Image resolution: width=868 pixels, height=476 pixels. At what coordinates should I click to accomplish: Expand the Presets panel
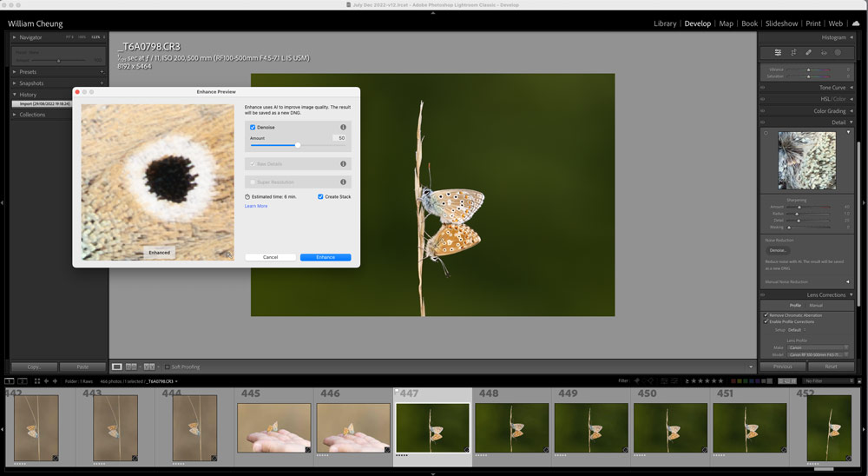click(15, 72)
